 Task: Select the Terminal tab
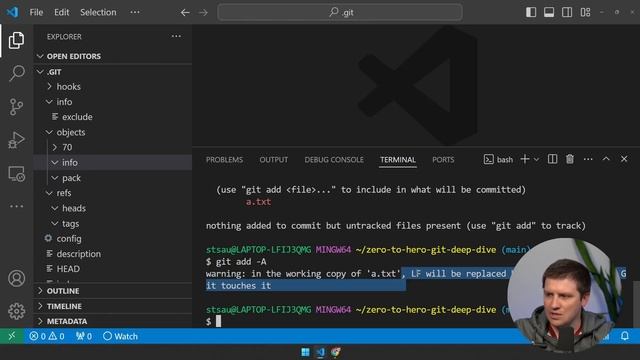click(x=398, y=160)
